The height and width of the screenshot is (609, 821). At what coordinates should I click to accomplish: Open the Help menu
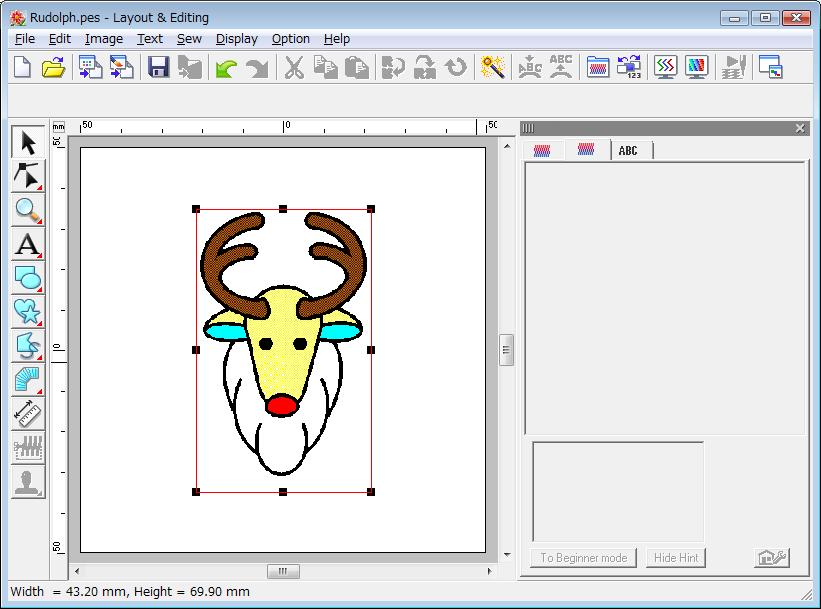(x=337, y=39)
